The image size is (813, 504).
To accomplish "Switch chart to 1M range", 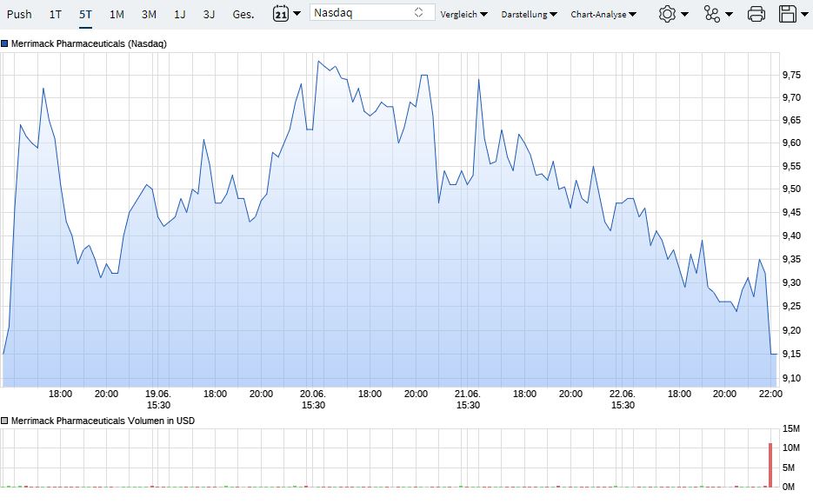I will point(117,14).
